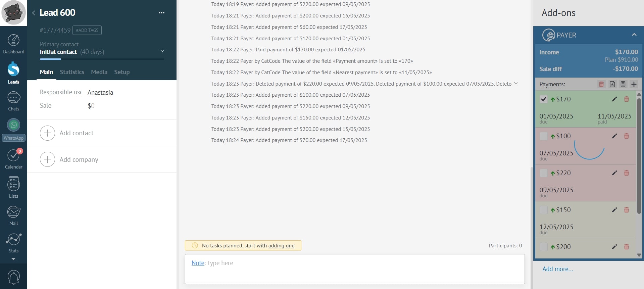Delete all payments via header trash icon
This screenshot has width=644, height=289.
click(601, 84)
